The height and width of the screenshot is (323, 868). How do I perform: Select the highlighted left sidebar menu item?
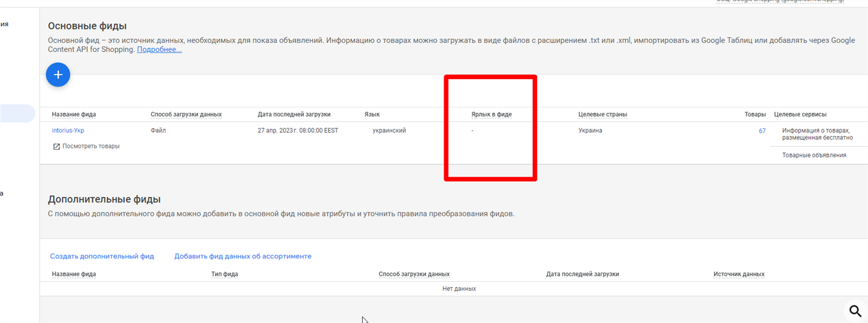point(18,114)
